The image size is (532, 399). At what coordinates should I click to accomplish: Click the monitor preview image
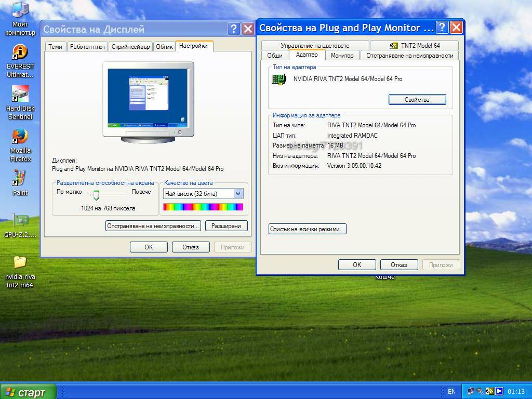[x=148, y=102]
